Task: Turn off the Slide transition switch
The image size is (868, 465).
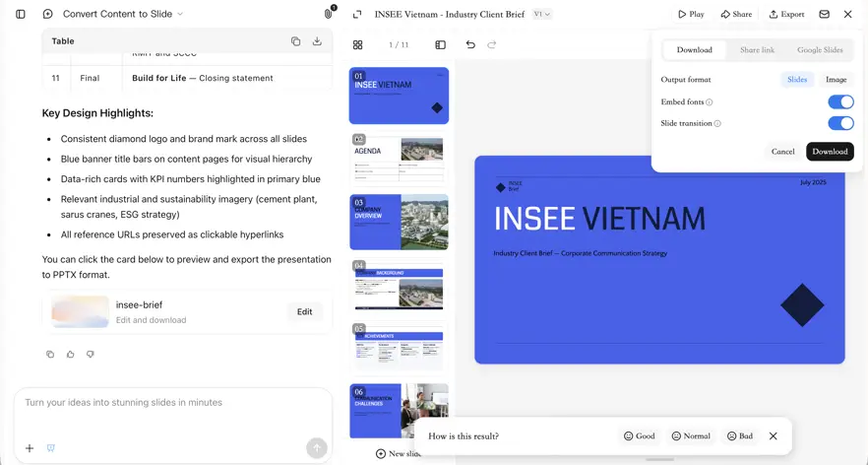Action: pyautogui.click(x=840, y=123)
